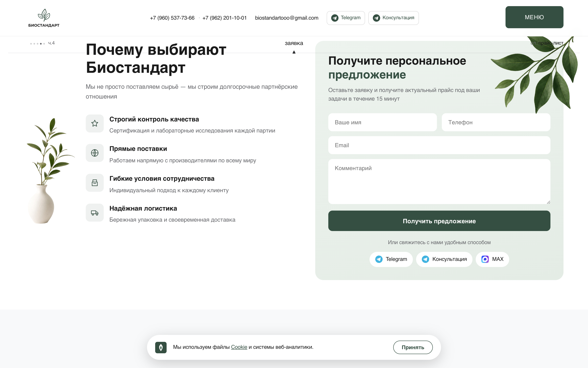Click the Биостандарт leaf logo

click(x=44, y=18)
